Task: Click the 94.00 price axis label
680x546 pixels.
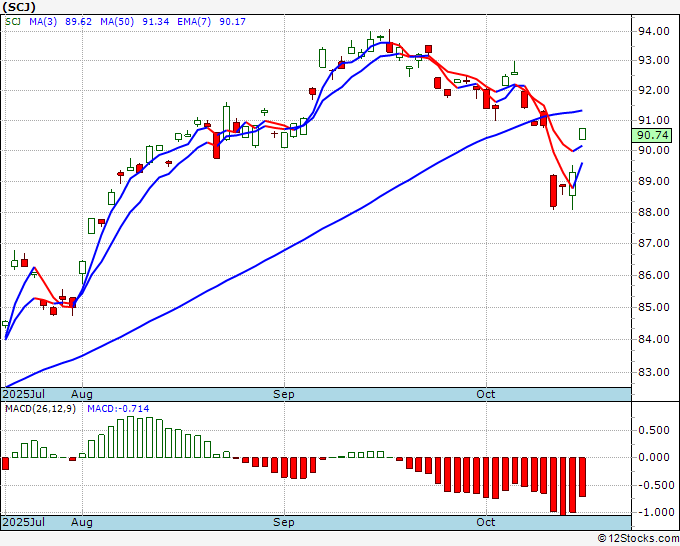Action: pos(653,31)
